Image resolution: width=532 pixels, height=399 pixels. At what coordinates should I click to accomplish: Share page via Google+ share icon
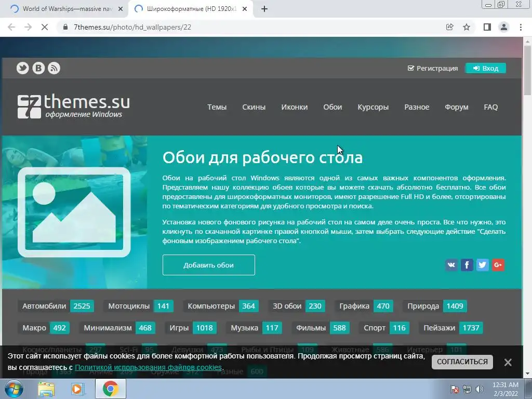point(498,265)
